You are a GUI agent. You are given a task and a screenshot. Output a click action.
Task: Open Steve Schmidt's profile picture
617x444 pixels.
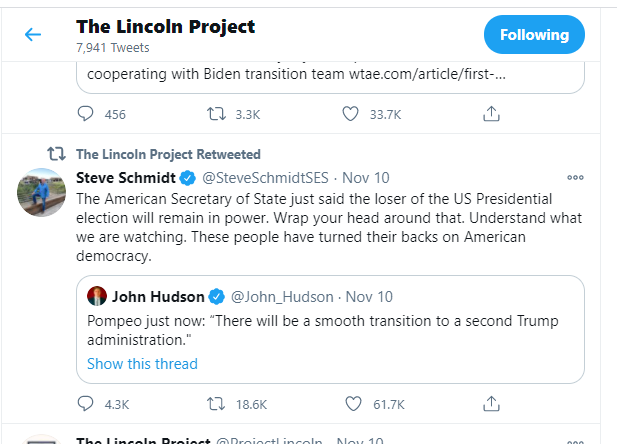[x=42, y=192]
